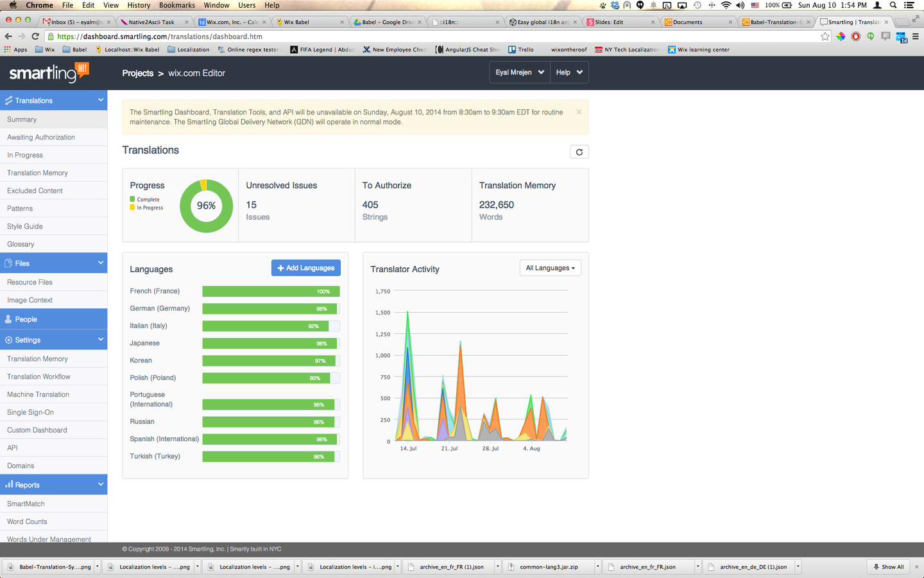924x578 pixels.
Task: Collapse the Translations sidebar section chevron
Action: [101, 100]
